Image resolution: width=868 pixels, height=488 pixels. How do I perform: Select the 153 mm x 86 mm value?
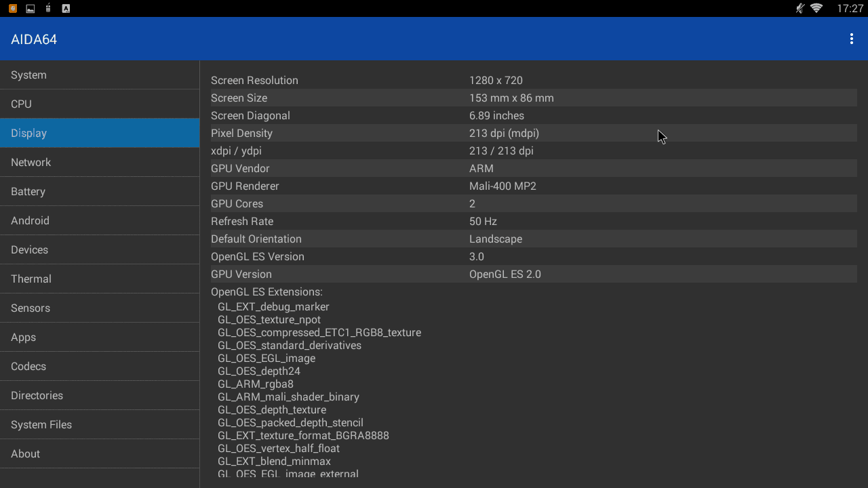511,98
